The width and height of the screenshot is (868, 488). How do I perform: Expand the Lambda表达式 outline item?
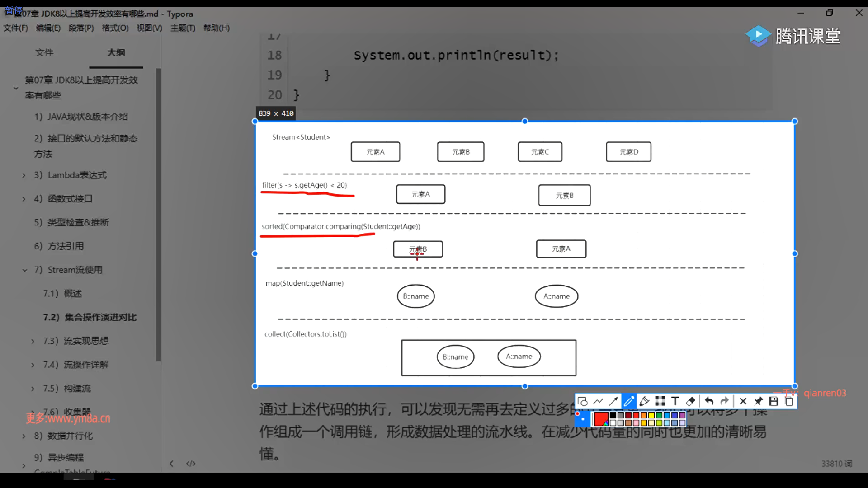click(24, 175)
